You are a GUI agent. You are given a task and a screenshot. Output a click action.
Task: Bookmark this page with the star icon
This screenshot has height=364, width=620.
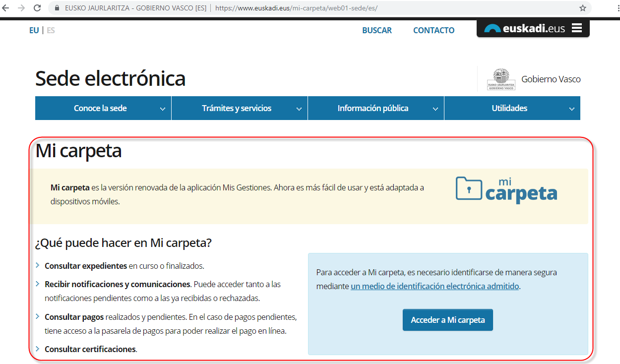tap(583, 8)
